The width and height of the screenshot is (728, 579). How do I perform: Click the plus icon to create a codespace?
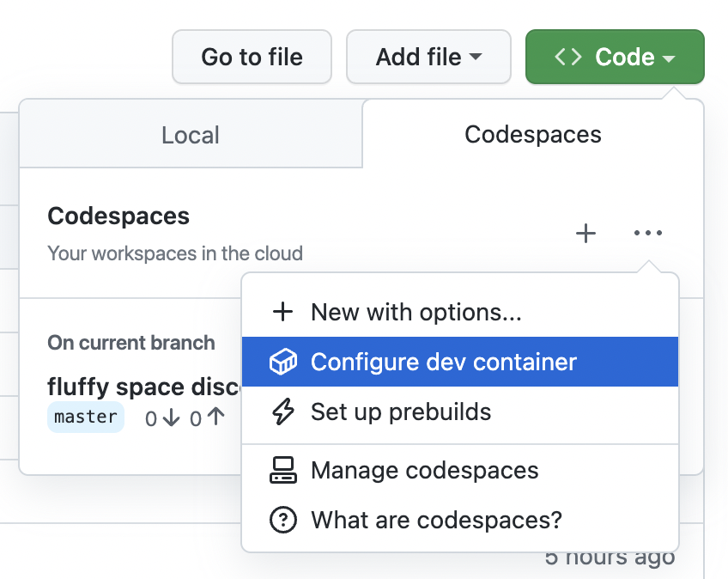585,233
